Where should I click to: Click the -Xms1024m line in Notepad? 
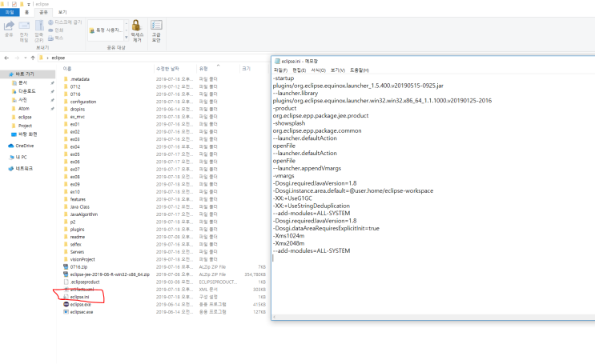tap(289, 236)
